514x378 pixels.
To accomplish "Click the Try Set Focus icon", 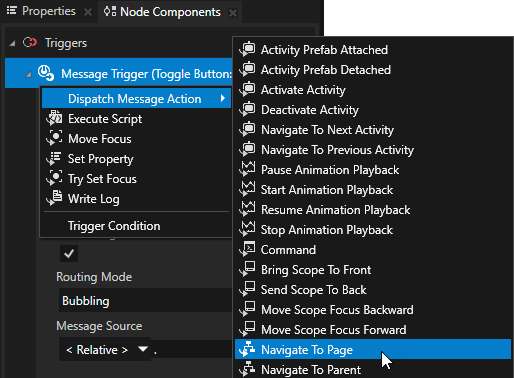I will [54, 178].
